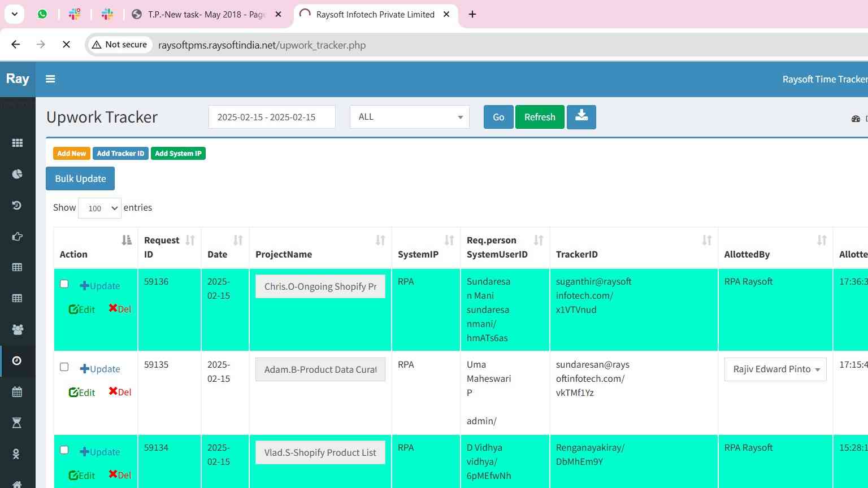
Task: Sort by Req.person SystemUserID column
Action: pos(539,240)
